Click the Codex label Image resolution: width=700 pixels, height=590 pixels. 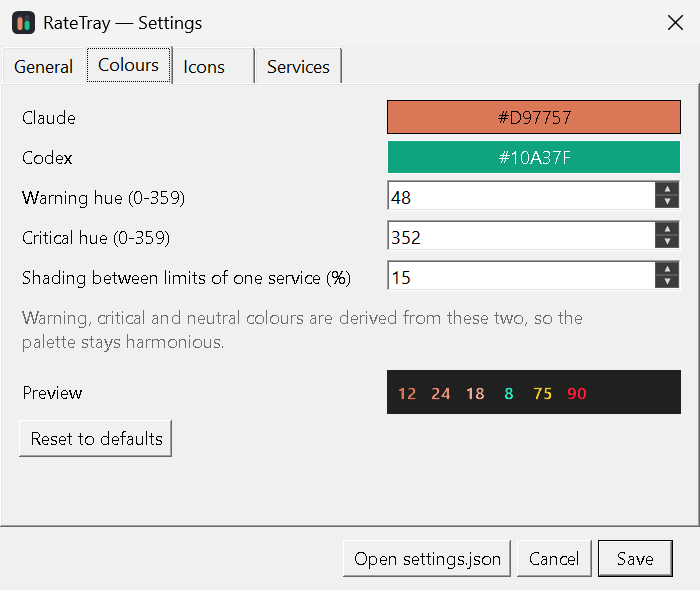47,158
